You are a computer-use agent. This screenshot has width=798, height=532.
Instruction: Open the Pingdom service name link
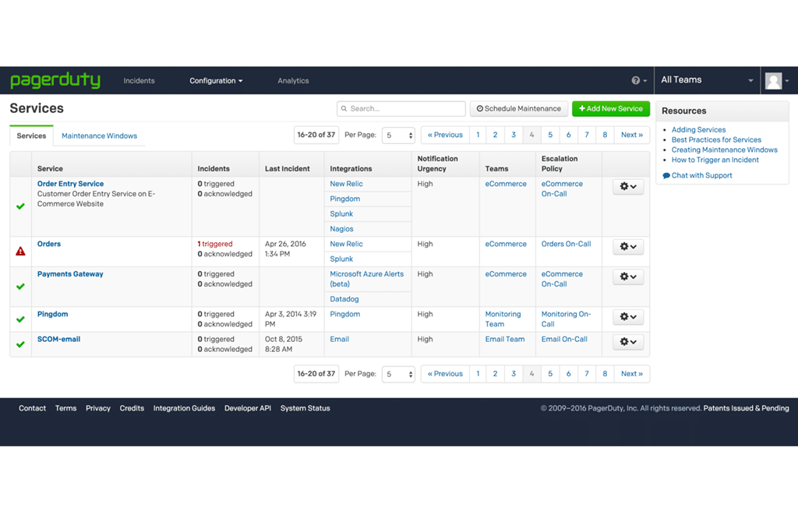pos(52,314)
